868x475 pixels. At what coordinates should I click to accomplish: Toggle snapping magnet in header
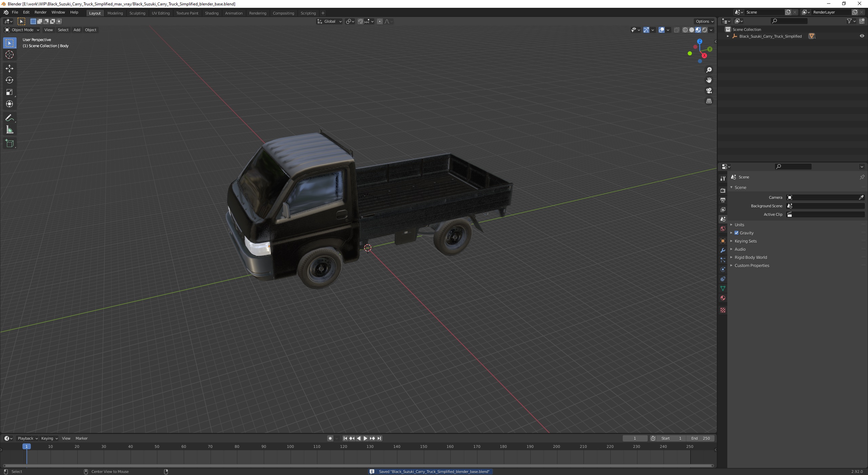[360, 21]
